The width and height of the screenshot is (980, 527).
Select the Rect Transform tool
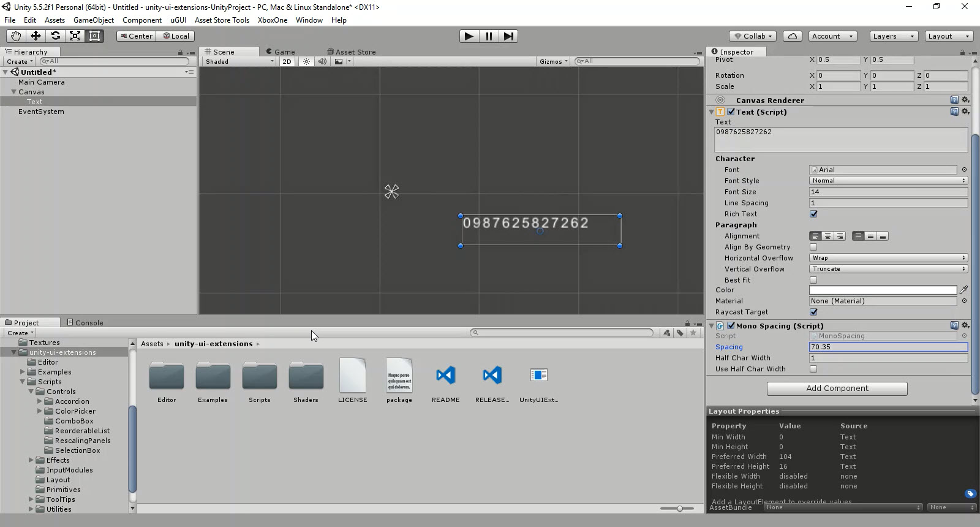[x=94, y=36]
